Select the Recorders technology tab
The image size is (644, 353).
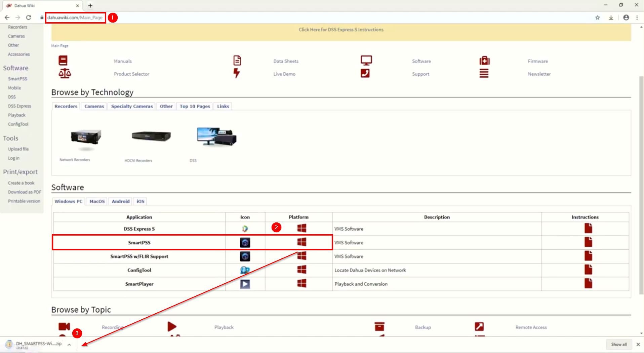tap(66, 106)
